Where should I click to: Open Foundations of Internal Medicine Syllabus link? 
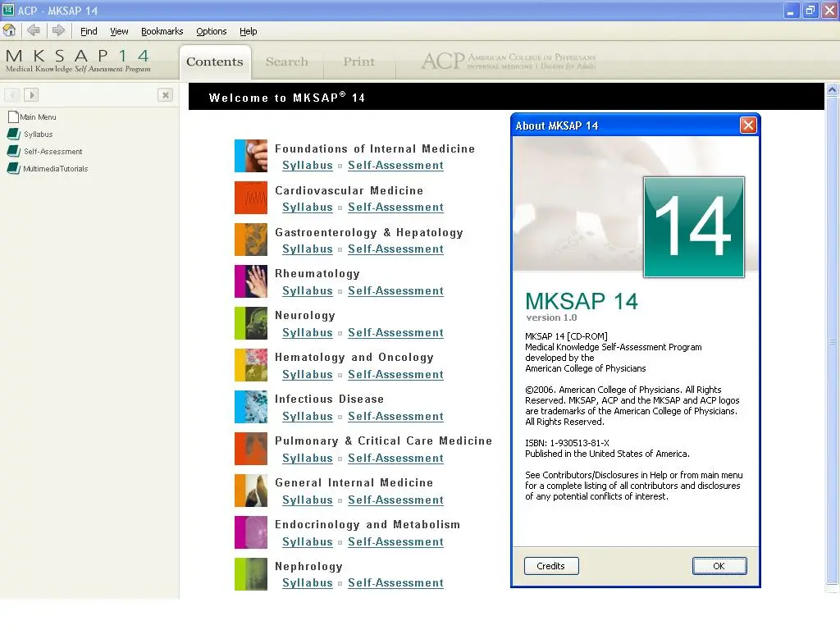pyautogui.click(x=308, y=166)
